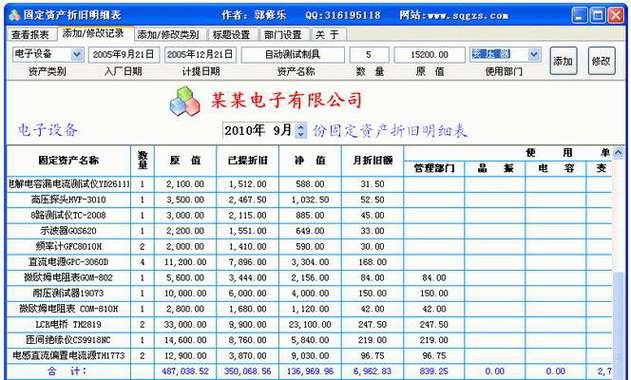Maximize the 固定资产折旧明细表 window
This screenshot has height=380, width=631.
[598, 16]
